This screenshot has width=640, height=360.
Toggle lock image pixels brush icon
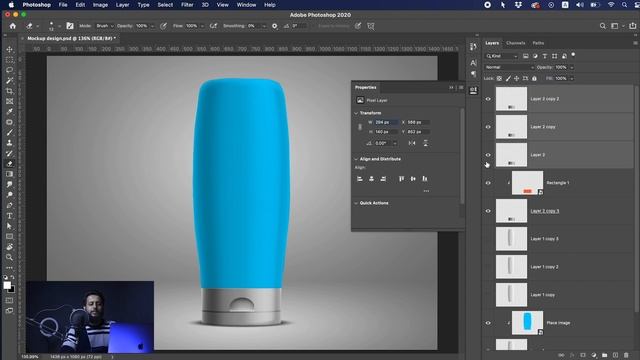(508, 78)
